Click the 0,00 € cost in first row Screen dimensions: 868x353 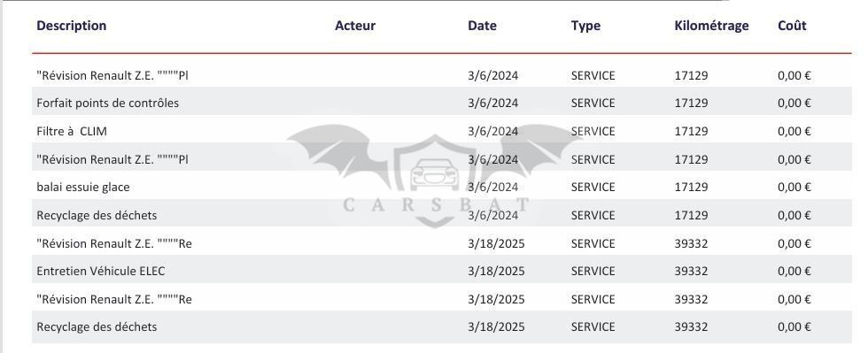pyautogui.click(x=794, y=76)
